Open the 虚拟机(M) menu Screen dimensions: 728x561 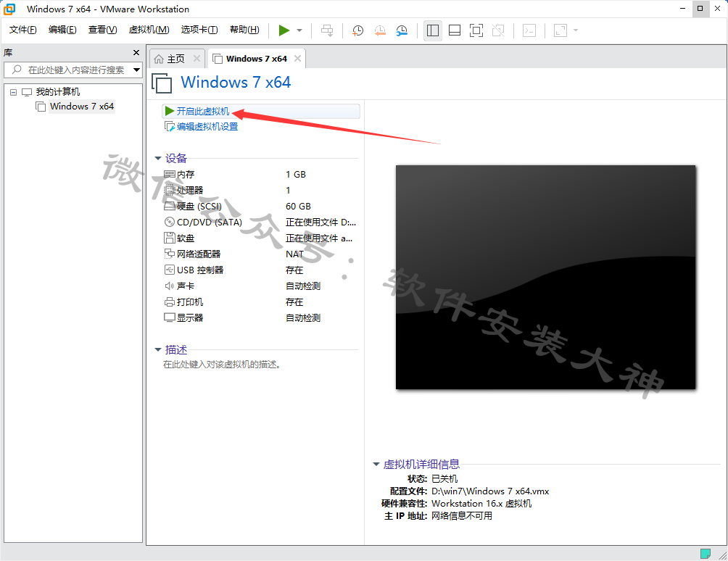click(149, 30)
